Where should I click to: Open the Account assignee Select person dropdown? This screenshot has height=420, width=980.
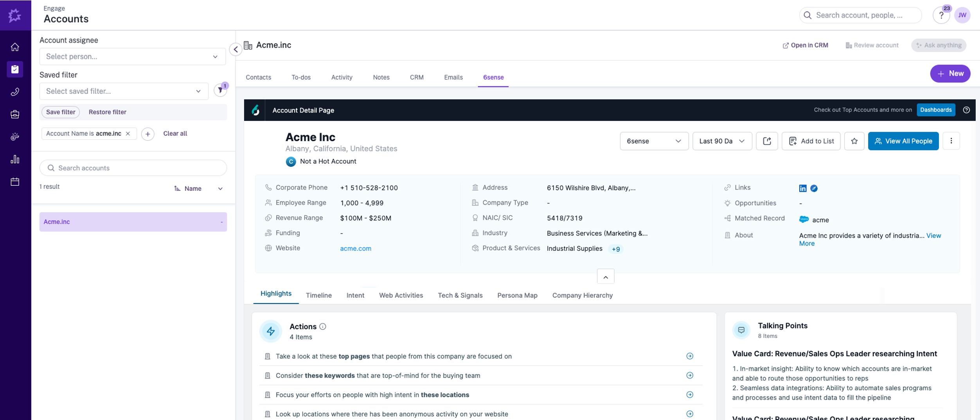point(132,57)
